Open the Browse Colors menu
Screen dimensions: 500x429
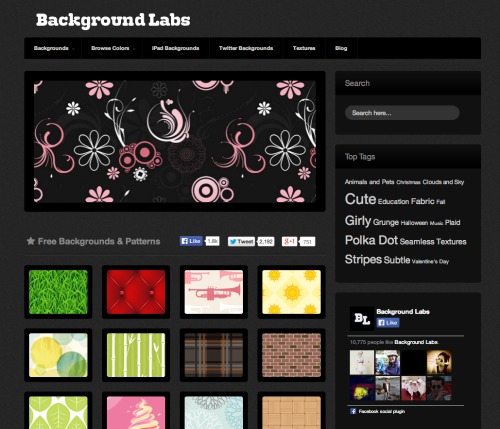pyautogui.click(x=110, y=48)
